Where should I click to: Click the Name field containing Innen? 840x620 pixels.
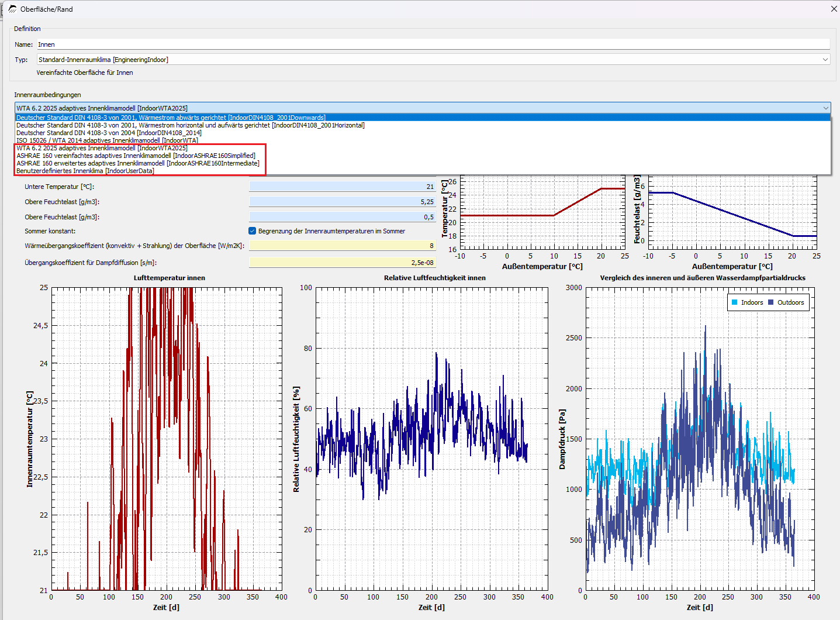click(x=433, y=44)
